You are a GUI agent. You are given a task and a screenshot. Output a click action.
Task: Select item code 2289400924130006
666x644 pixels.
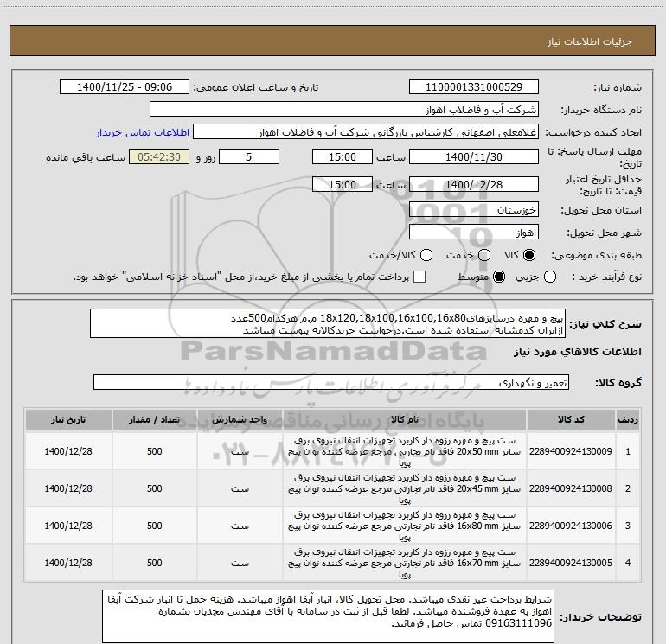click(x=571, y=526)
